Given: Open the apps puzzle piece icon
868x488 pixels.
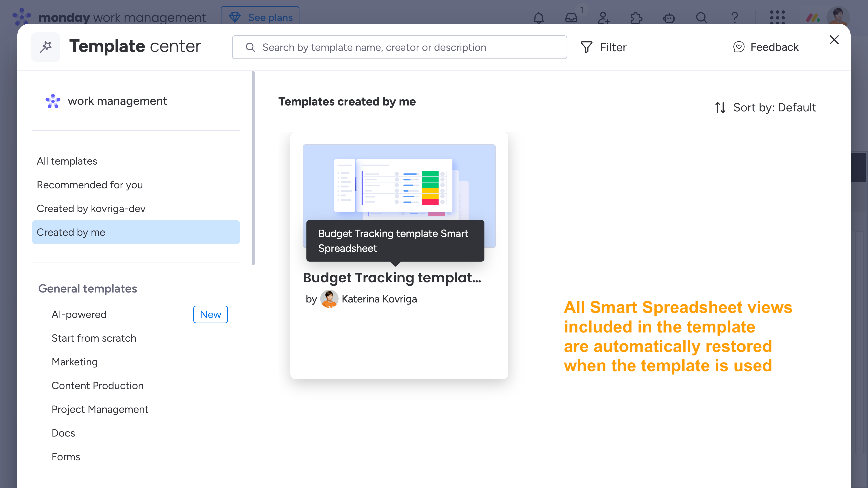Looking at the screenshot, I should (x=636, y=18).
